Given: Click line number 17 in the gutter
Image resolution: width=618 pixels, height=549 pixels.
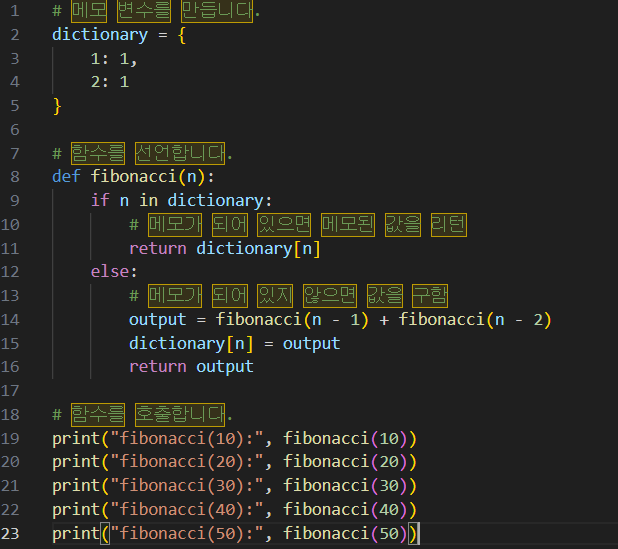Looking at the screenshot, I should pos(10,391).
